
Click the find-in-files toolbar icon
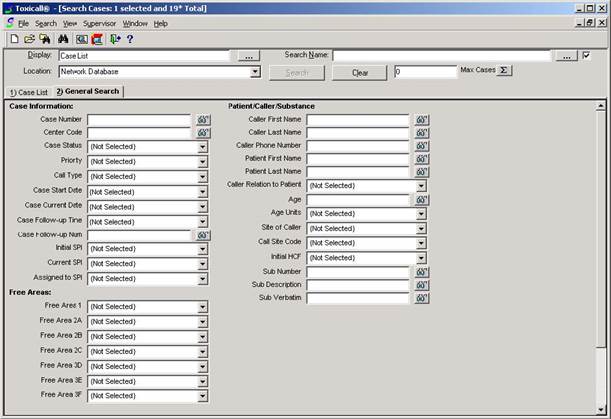coord(45,39)
